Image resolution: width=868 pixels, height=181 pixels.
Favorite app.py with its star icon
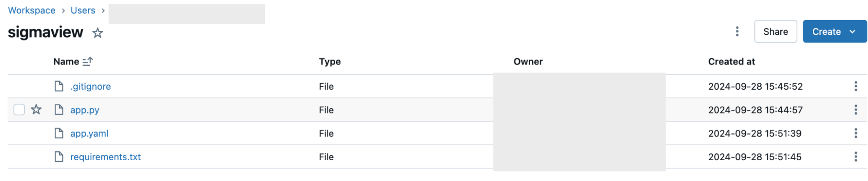tap(36, 110)
